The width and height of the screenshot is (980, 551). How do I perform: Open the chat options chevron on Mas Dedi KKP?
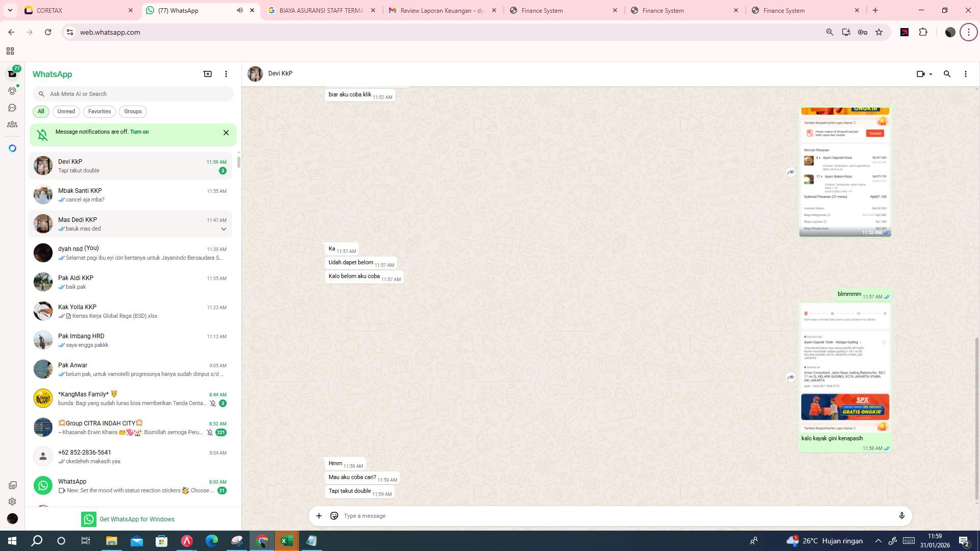[224, 229]
